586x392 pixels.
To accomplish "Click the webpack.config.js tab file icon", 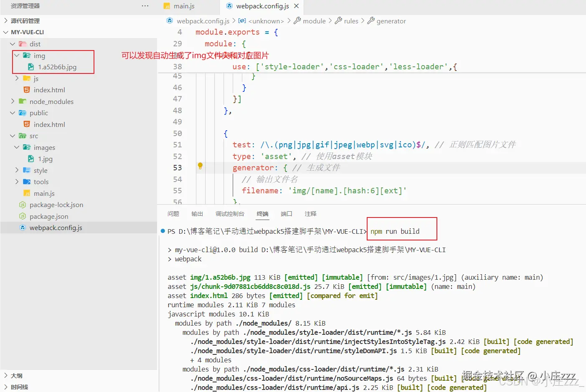I will [229, 6].
